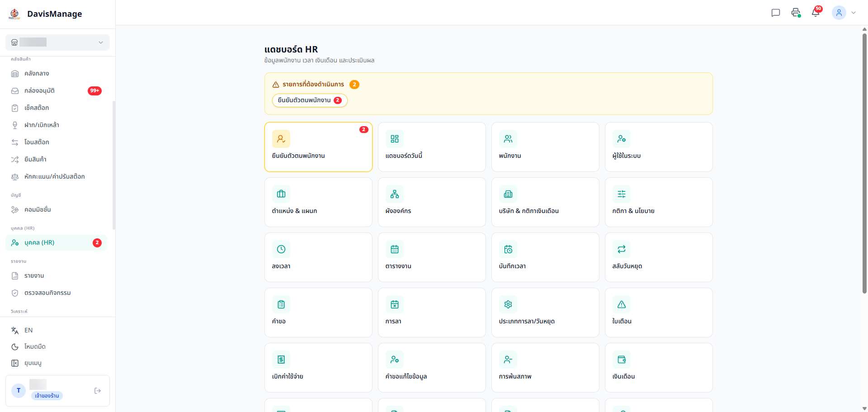This screenshot has height=412, width=868.
Task: Click the บุคคล (HR) sidebar icon
Action: pos(15,243)
